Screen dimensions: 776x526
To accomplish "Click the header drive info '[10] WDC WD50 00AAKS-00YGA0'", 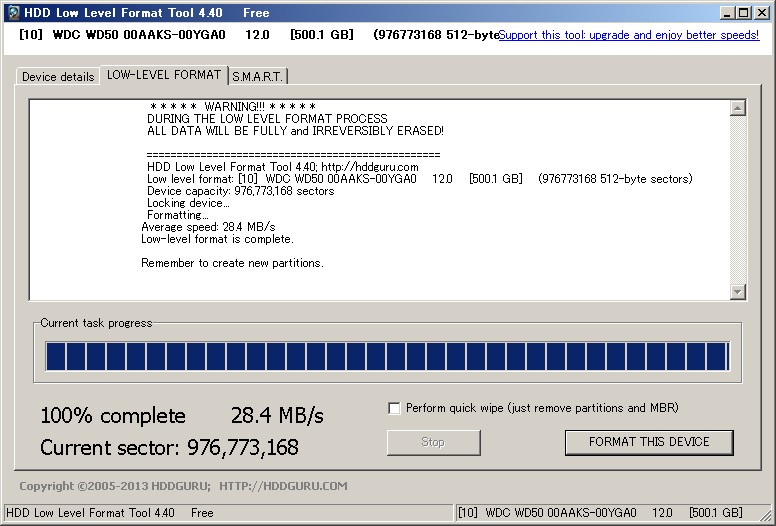I will pyautogui.click(x=122, y=35).
